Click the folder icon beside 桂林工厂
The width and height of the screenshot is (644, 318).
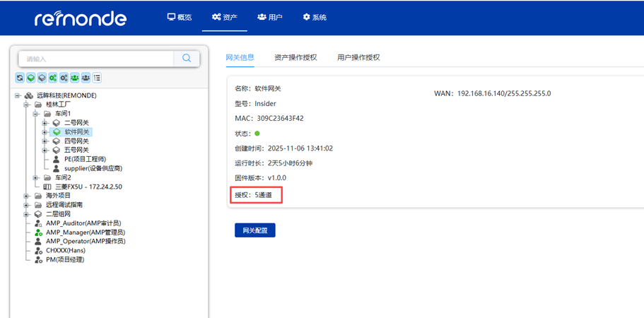pos(38,105)
